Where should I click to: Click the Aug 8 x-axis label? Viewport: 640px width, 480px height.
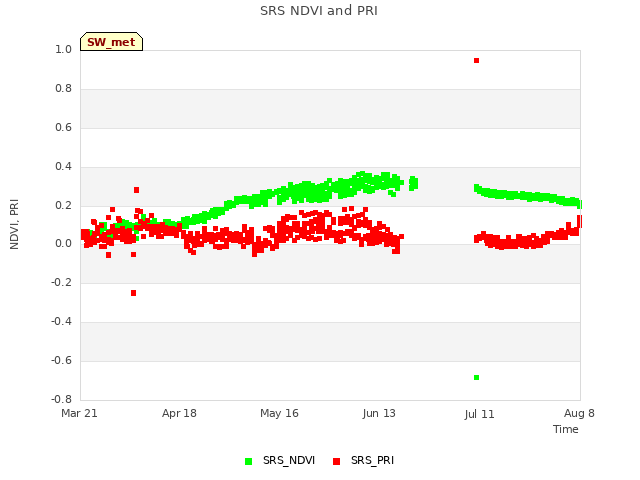(579, 413)
